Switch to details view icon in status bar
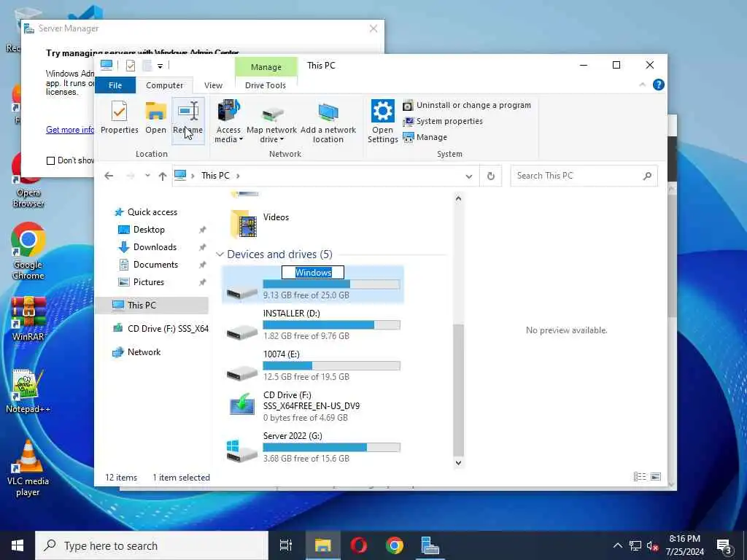The width and height of the screenshot is (747, 560). (640, 477)
